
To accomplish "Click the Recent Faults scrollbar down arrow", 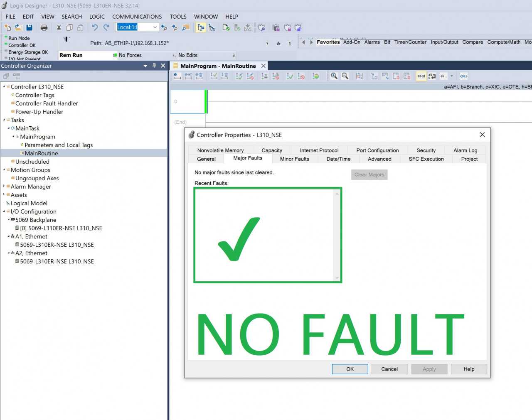I will pyautogui.click(x=337, y=278).
